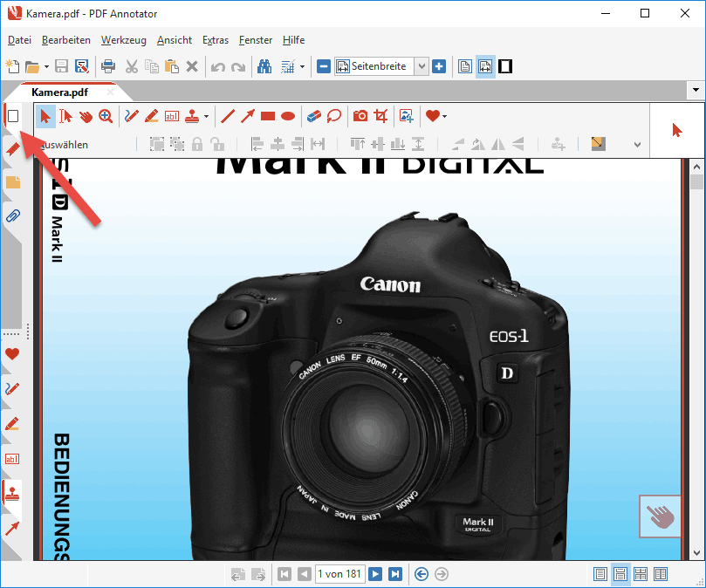Screen dimensions: 706x588
Task: Click the new document icon
Action: click(x=12, y=66)
